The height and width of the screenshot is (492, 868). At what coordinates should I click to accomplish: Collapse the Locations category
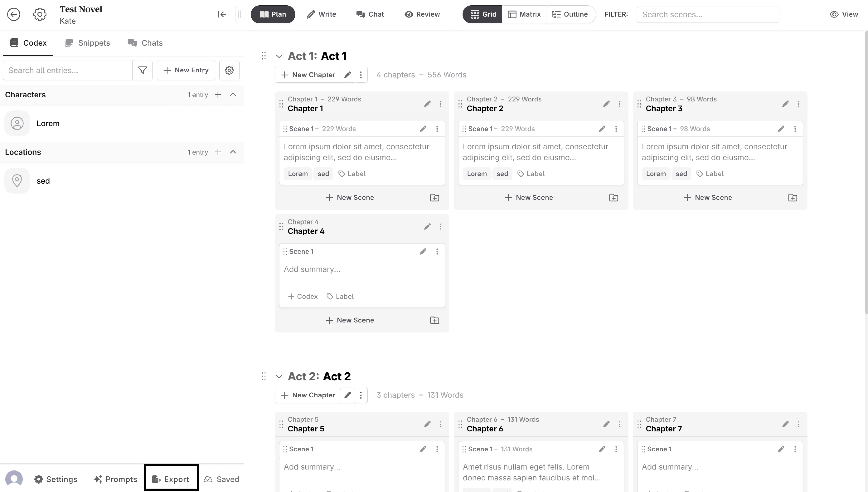tap(233, 152)
